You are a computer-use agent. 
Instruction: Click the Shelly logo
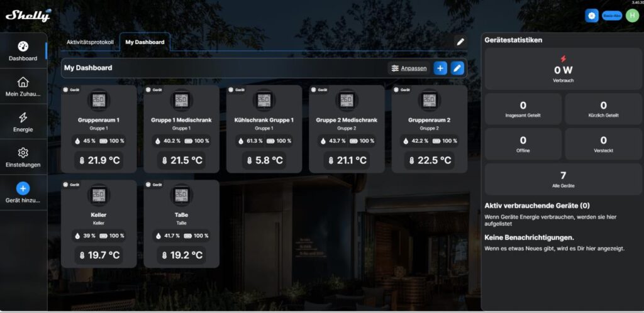coord(28,15)
